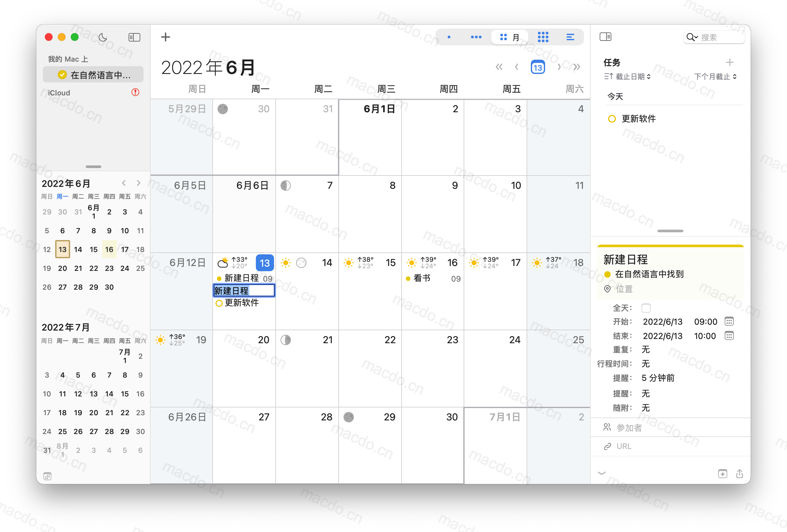Select the 新建日程 09 event on June 13

[x=244, y=279]
